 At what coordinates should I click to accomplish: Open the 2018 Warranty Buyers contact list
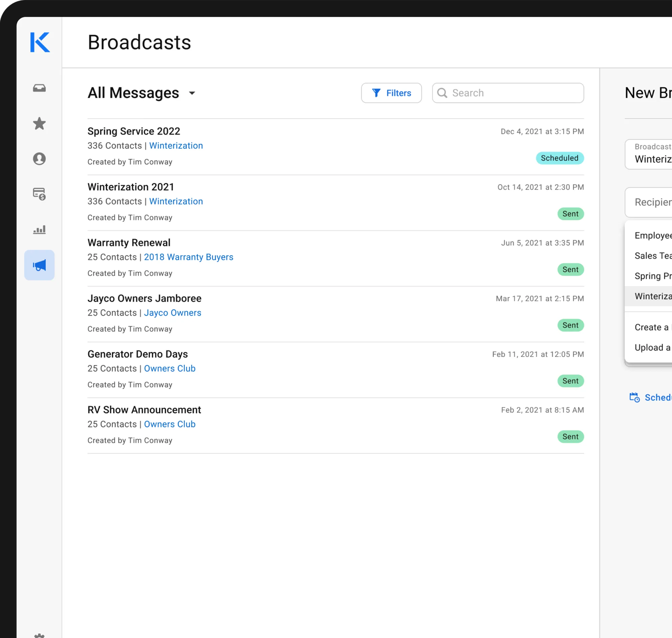(x=188, y=257)
